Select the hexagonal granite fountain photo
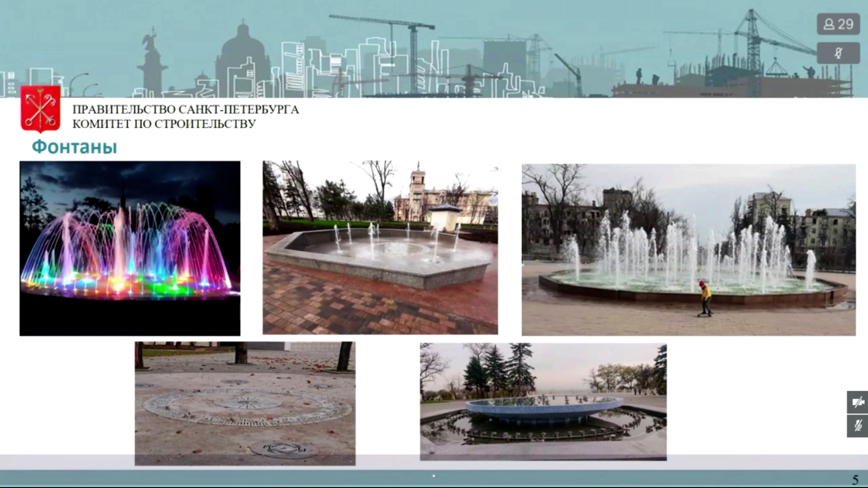 (x=380, y=247)
